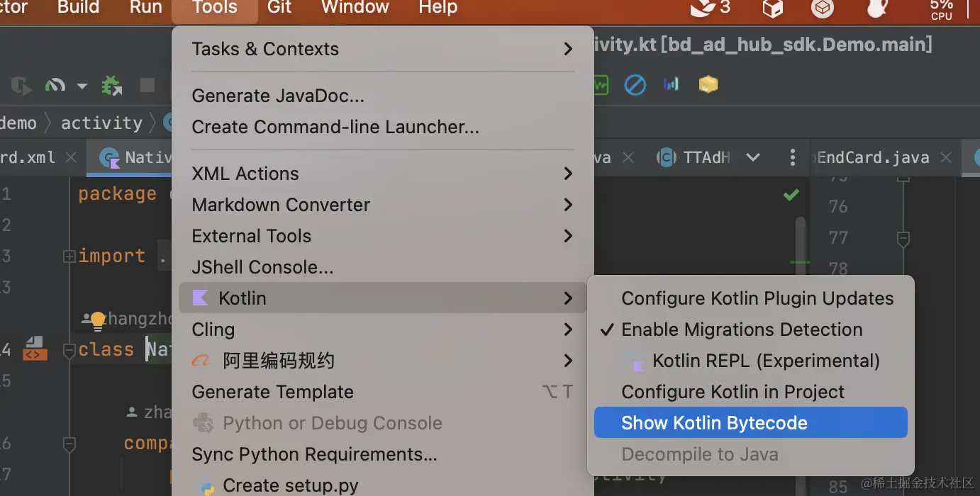980x496 pixels.
Task: Click the demo breadcrumb segment
Action: (x=18, y=123)
